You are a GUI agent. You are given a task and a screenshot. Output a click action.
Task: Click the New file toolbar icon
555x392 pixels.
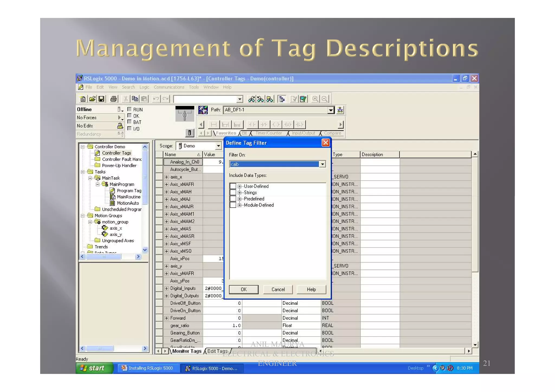point(83,99)
